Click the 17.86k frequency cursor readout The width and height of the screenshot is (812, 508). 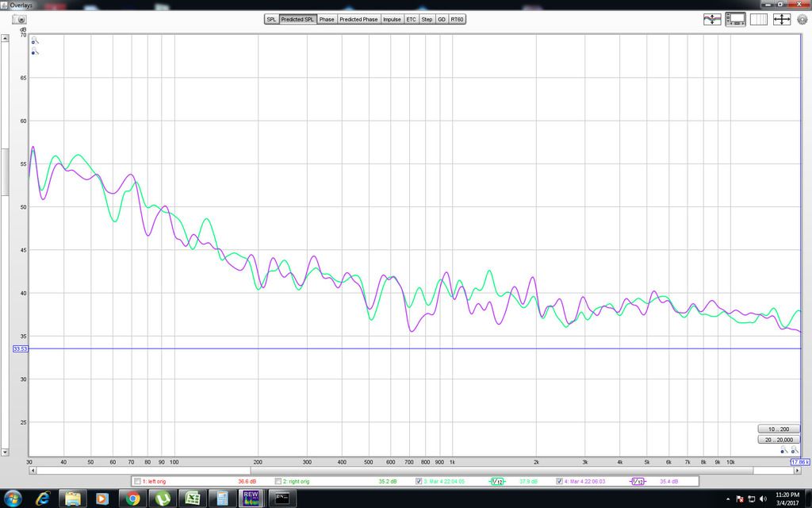[800, 462]
